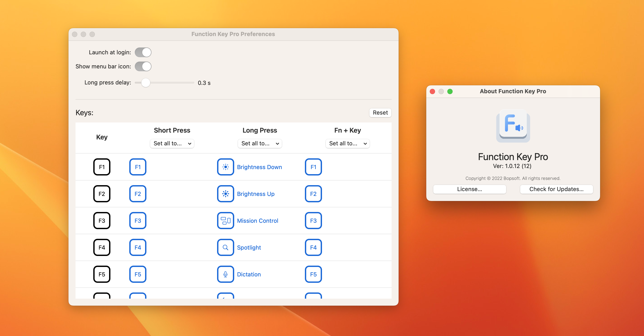
Task: Open Long Press 'Set all to...' dropdown
Action: pyautogui.click(x=260, y=143)
